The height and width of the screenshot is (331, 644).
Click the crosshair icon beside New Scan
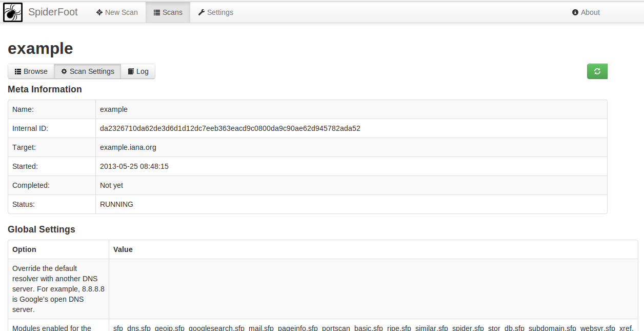point(99,12)
